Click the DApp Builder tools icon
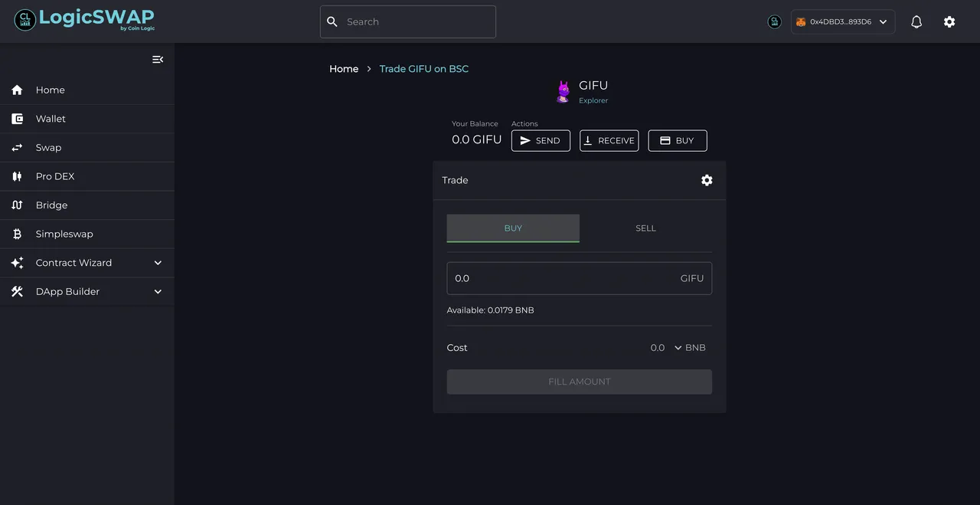The image size is (980, 505). pos(17,291)
